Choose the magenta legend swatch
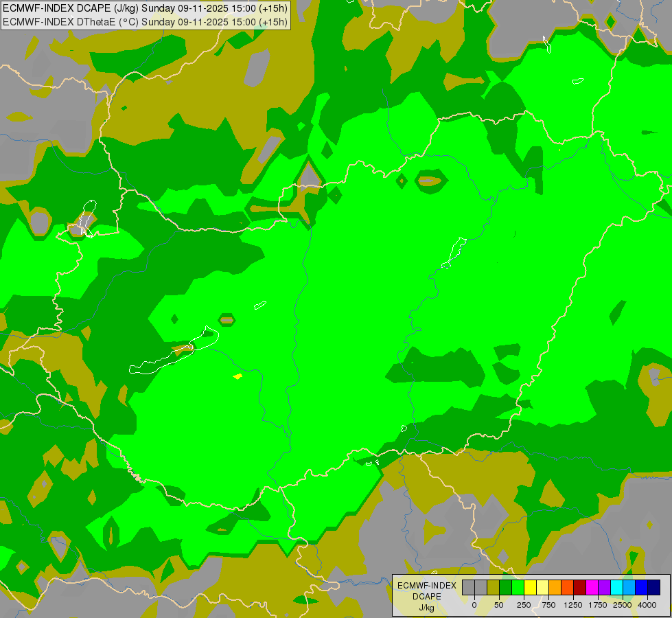The image size is (672, 618). point(592,587)
